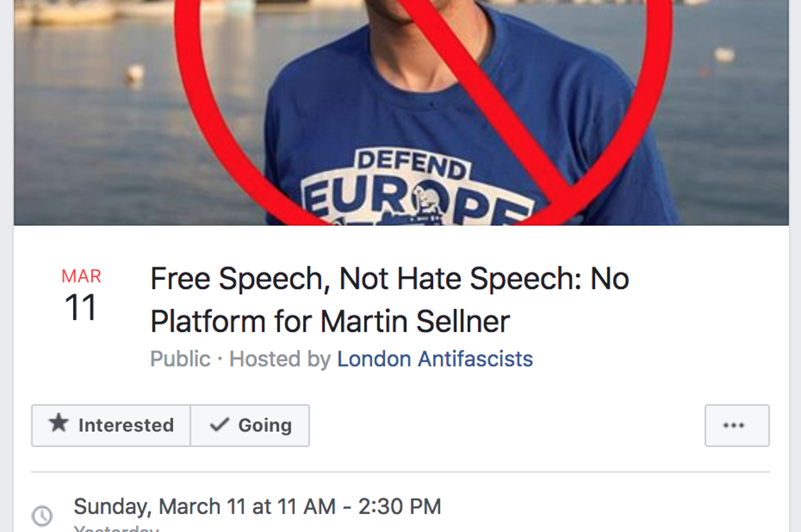This screenshot has width=801, height=532.
Task: Click the white buoy floating in the water
Action: coord(135,72)
